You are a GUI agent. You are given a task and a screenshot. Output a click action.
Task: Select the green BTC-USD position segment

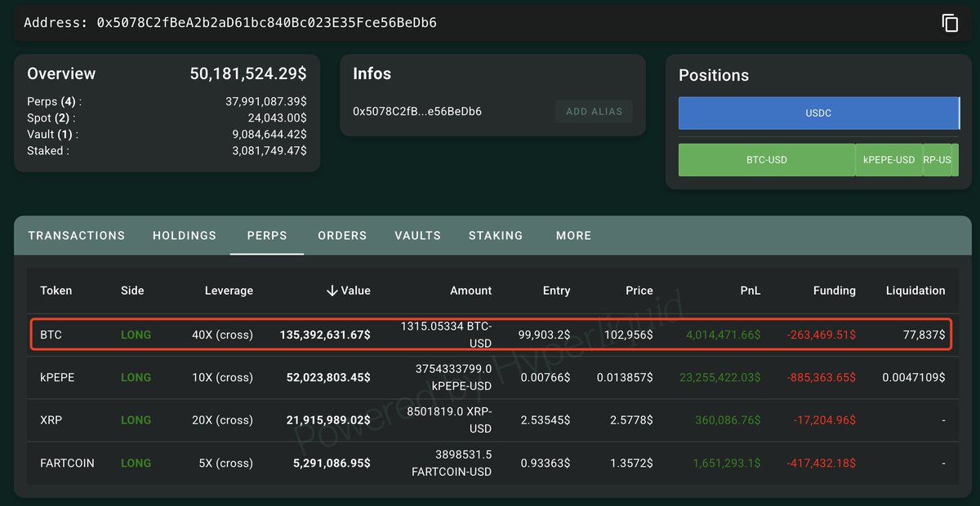767,160
